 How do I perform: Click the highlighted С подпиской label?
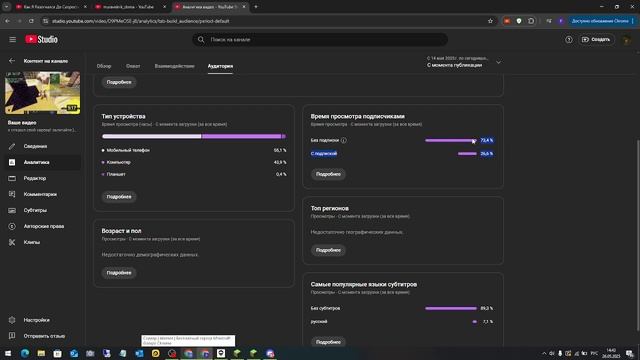pyautogui.click(x=324, y=154)
